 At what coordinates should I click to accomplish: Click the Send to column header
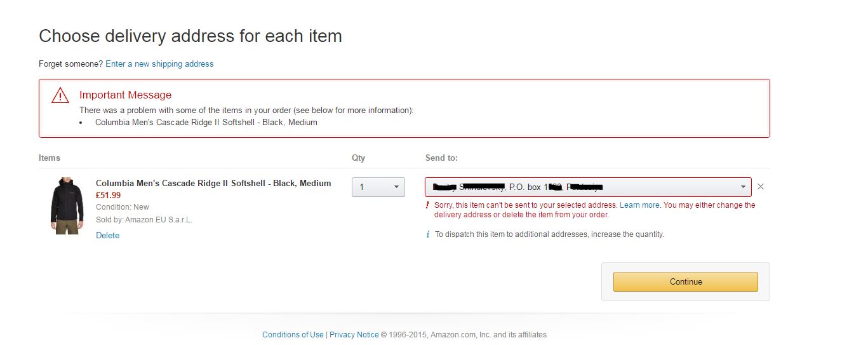point(441,158)
